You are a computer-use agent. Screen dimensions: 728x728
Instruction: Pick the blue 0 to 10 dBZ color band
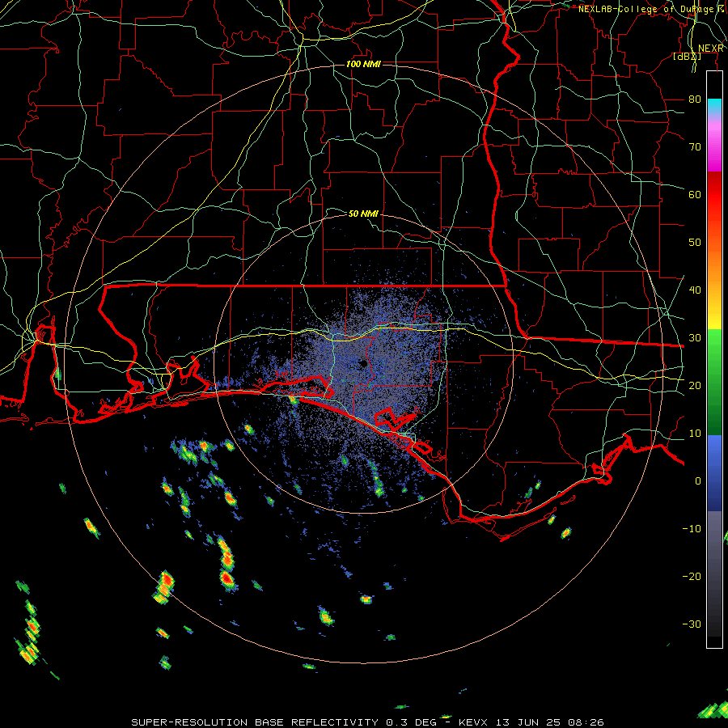714,457
